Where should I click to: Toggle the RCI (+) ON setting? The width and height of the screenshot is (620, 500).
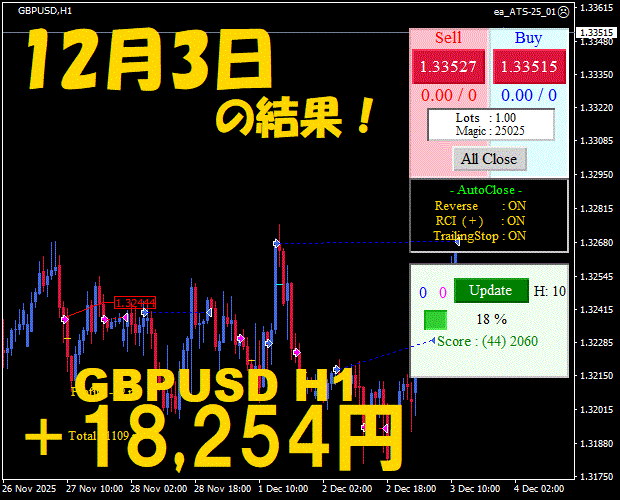[480, 221]
